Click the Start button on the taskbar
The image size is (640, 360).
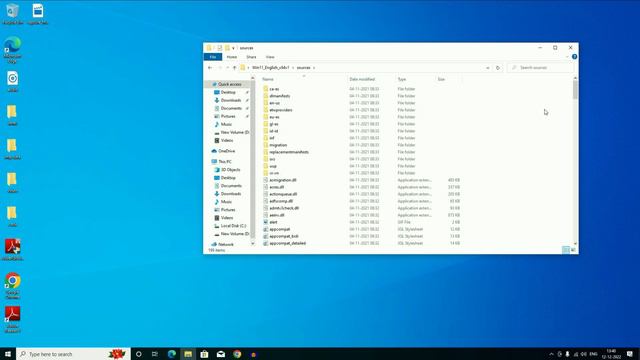[8, 354]
